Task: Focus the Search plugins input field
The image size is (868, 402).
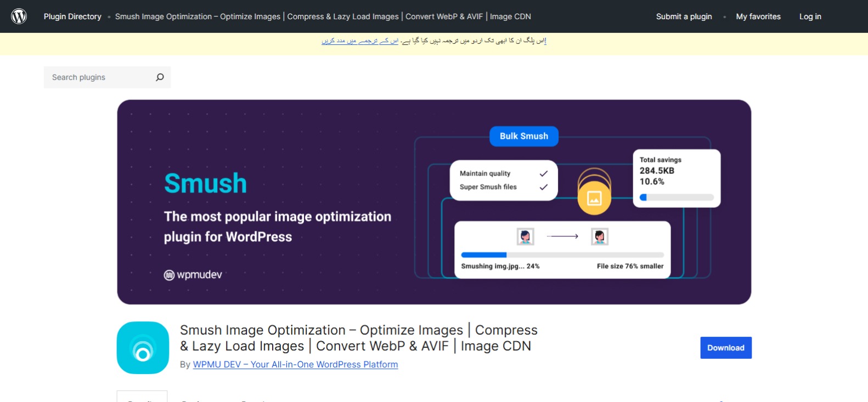Action: pyautogui.click(x=99, y=77)
